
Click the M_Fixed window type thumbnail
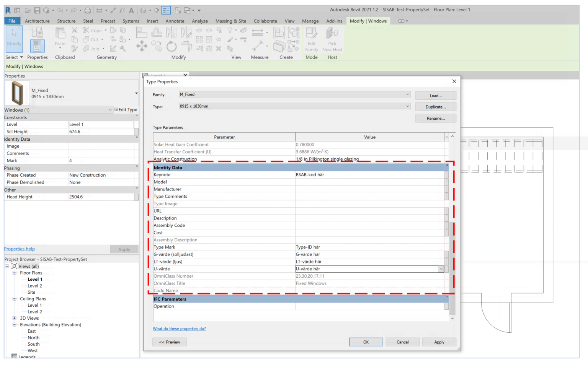(x=17, y=93)
